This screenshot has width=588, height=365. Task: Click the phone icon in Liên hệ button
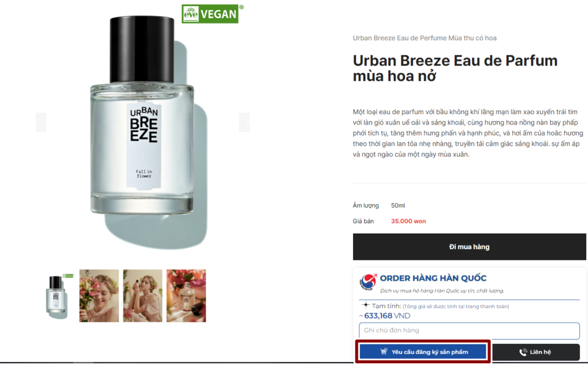point(523,352)
